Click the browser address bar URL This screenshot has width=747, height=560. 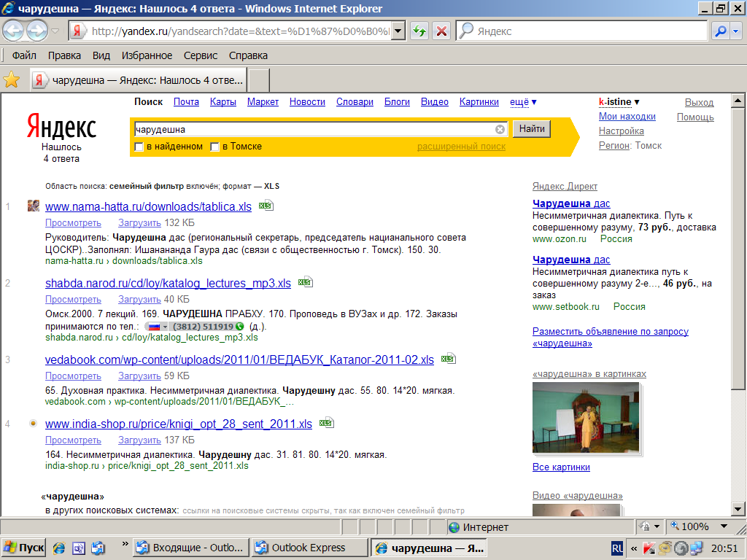(x=240, y=31)
